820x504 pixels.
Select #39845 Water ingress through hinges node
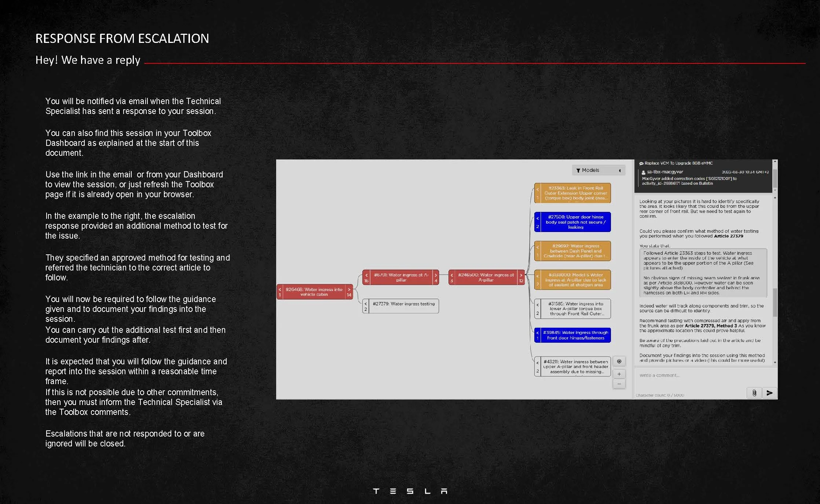click(x=575, y=335)
